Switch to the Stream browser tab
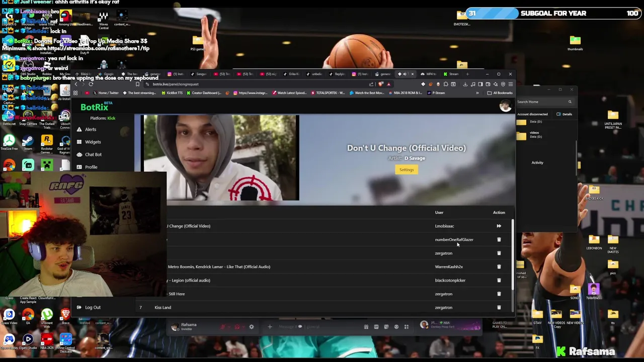This screenshot has height=362, width=644. coord(451,74)
